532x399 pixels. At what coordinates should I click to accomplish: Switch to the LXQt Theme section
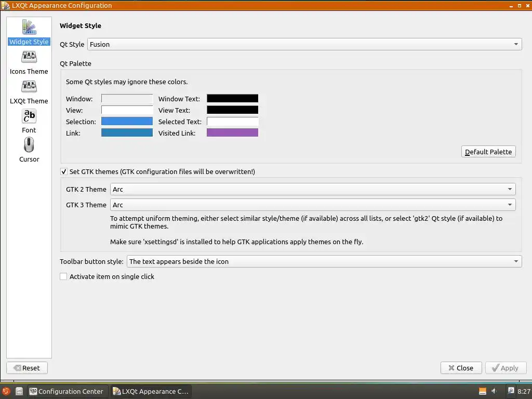29,92
